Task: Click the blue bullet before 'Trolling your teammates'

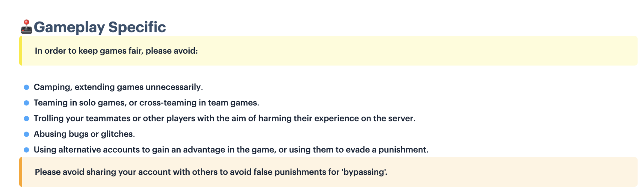Action: 26,119
